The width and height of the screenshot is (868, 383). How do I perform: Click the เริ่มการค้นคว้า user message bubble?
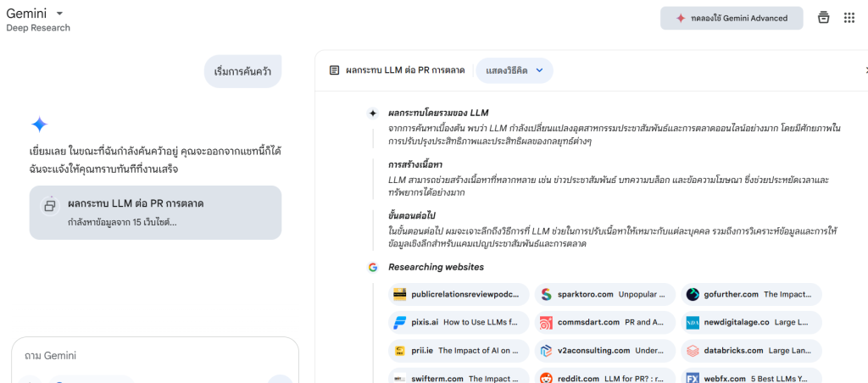pyautogui.click(x=242, y=70)
